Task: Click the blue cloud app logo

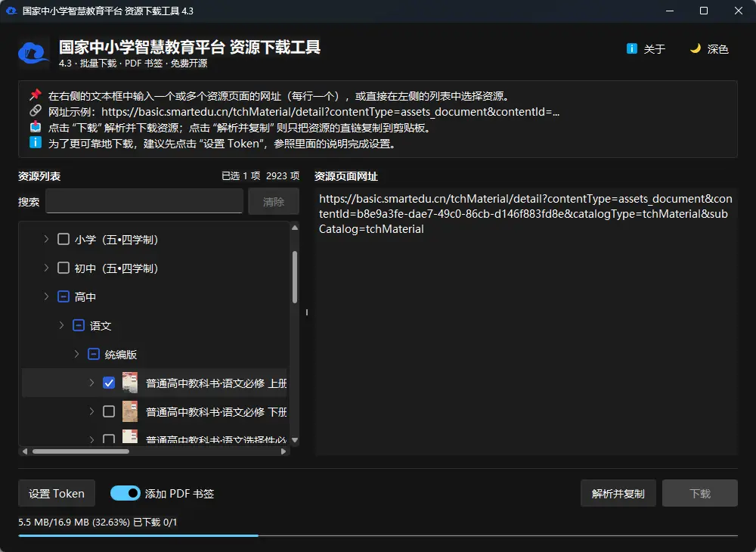Action: (x=33, y=53)
